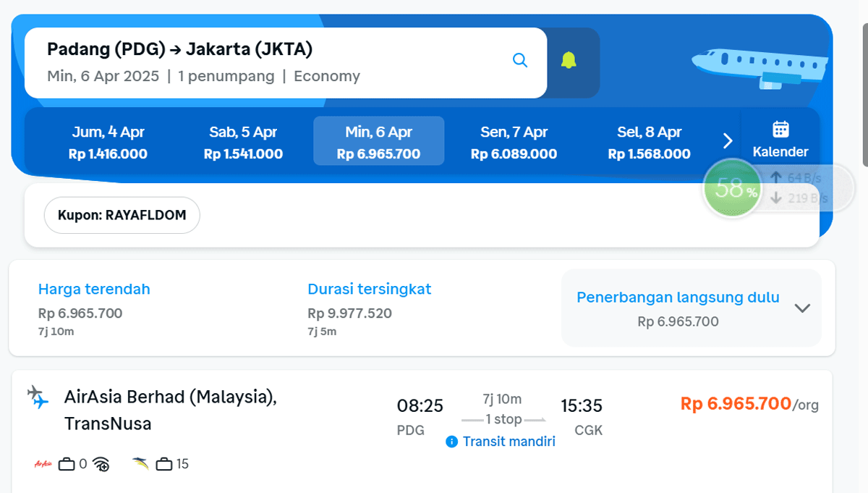Viewport: 868px width, 493px height.
Task: Click the blue Transit mandiri info icon
Action: tap(452, 442)
